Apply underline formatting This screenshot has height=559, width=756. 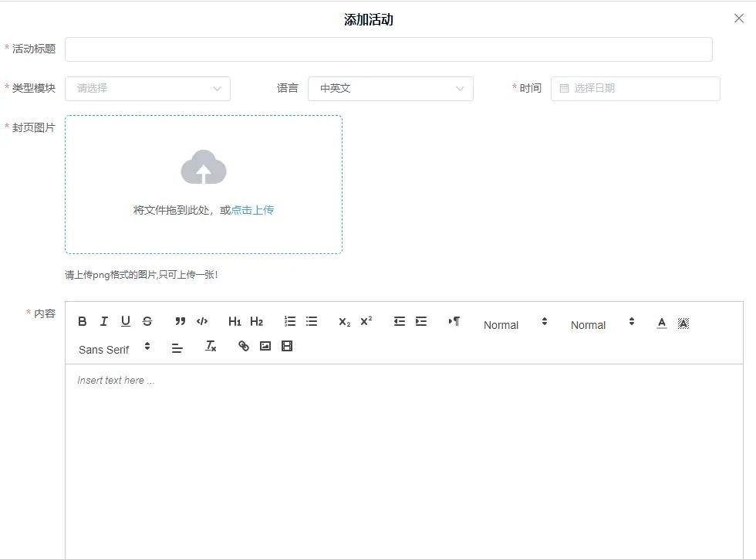123,321
